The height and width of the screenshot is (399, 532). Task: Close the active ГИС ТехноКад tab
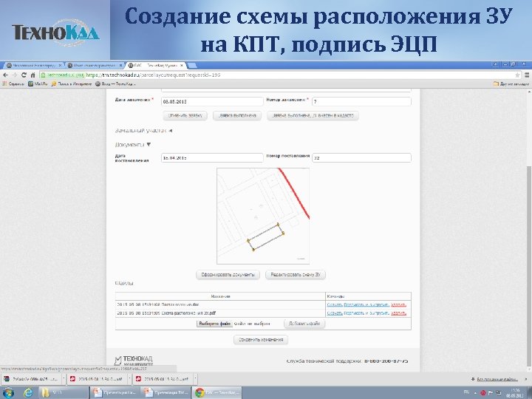(182, 65)
